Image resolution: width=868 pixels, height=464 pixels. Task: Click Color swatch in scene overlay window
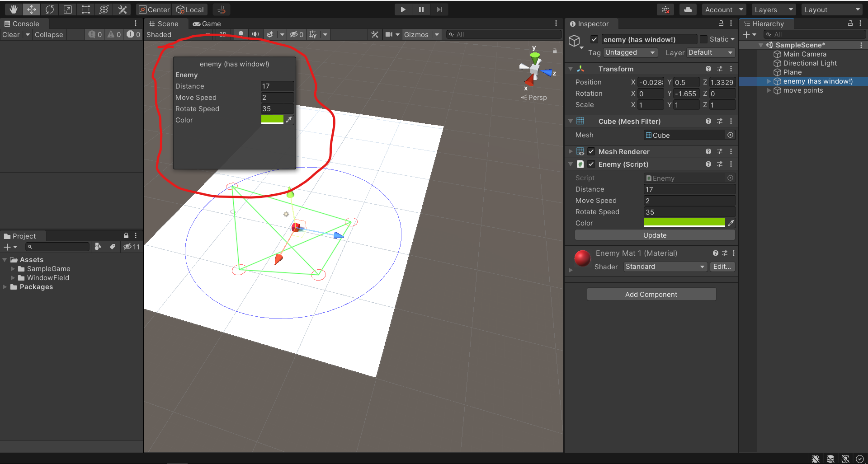click(x=272, y=120)
